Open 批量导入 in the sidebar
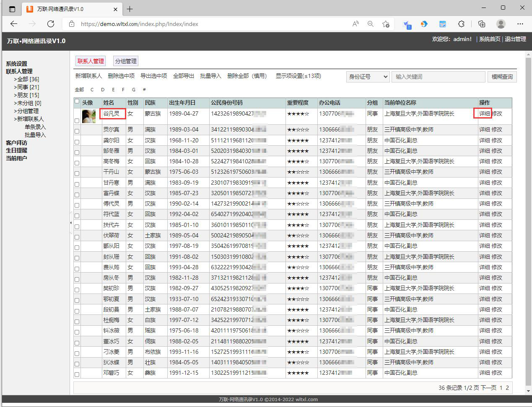The width and height of the screenshot is (532, 407). pyautogui.click(x=35, y=135)
